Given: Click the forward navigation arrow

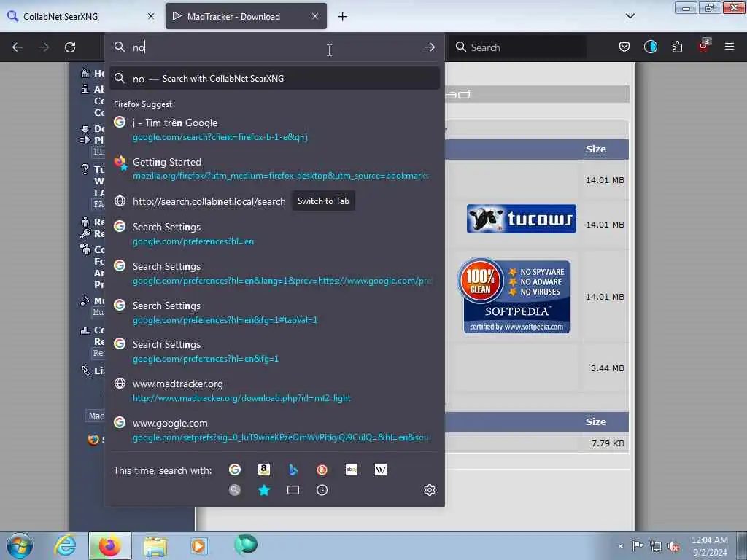Looking at the screenshot, I should pos(43,47).
